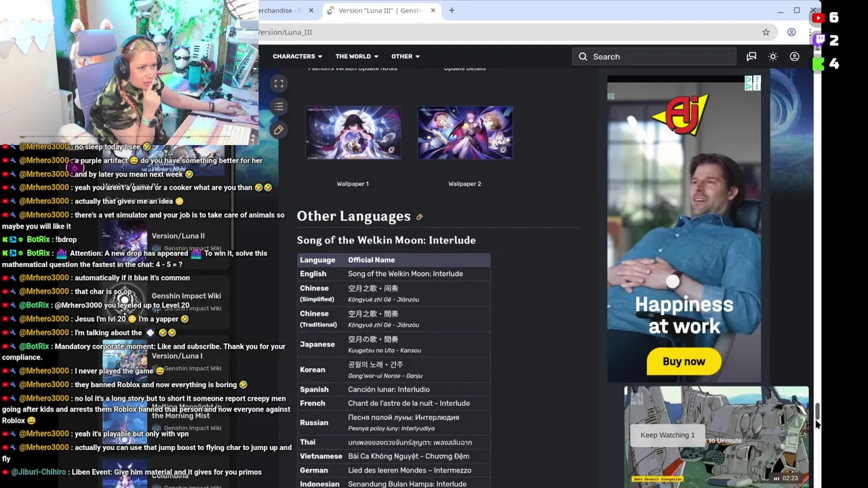868x488 pixels.
Task: Open the wiki discussions icon
Action: [751, 56]
